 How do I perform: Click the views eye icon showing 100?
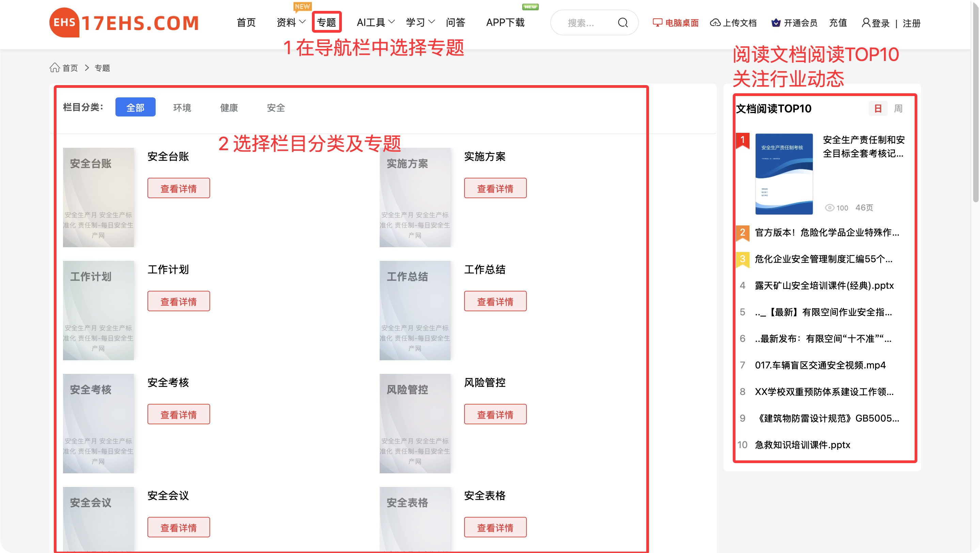(x=829, y=208)
